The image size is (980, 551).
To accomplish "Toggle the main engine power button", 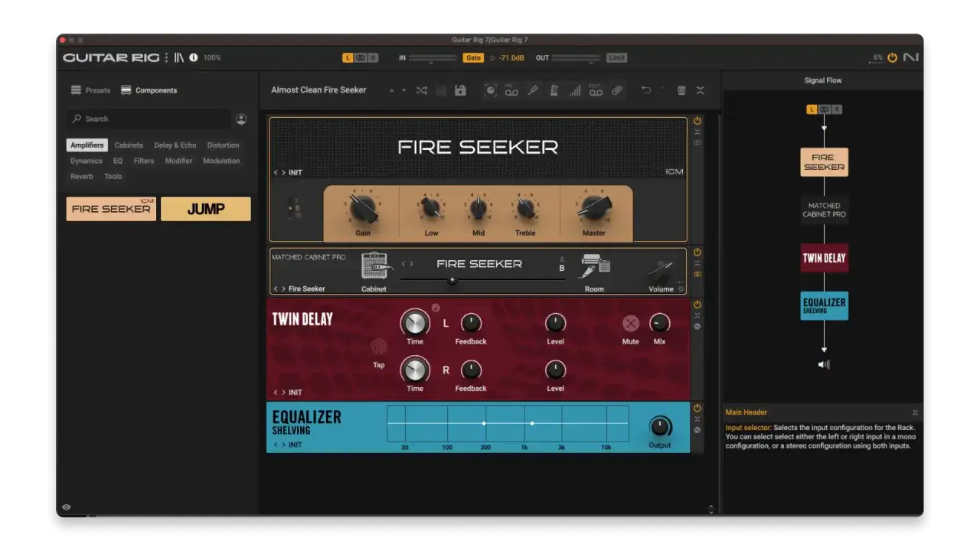I will coord(892,57).
